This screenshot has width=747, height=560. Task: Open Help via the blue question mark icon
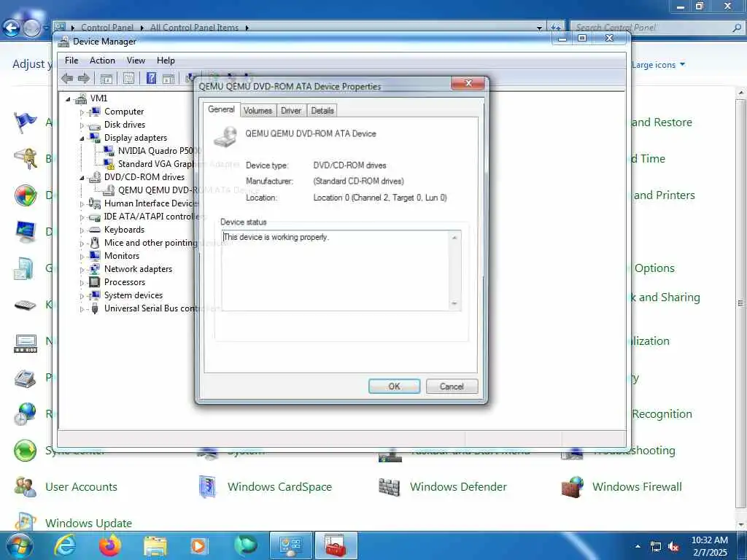point(151,78)
